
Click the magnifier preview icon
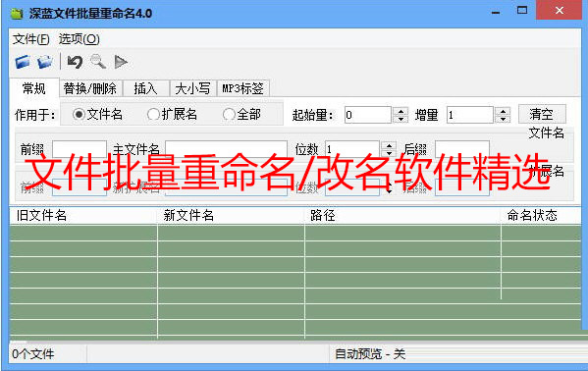tap(98, 62)
